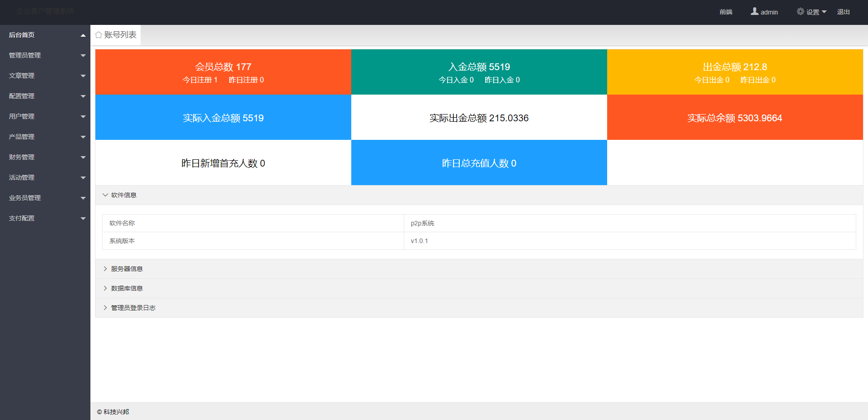Click the home icon in 账号列表 tab
Viewport: 868px width, 420px height.
99,35
